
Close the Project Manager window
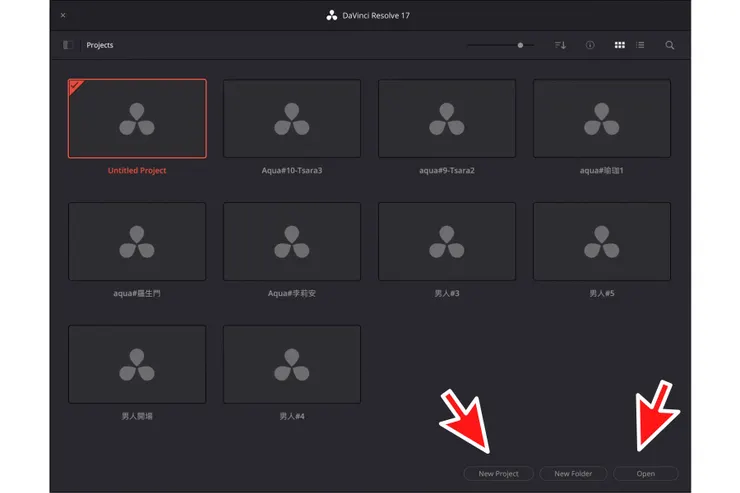[x=63, y=16]
